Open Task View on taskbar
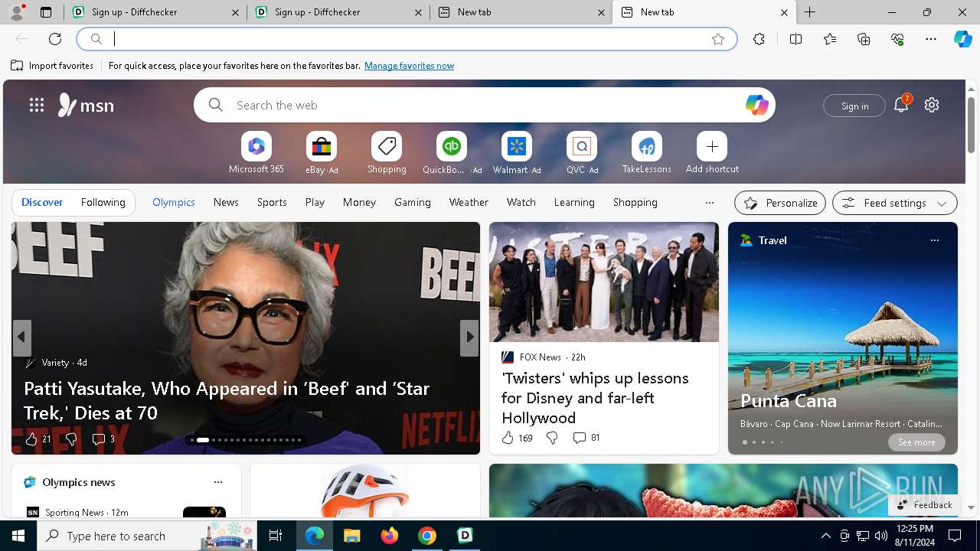 point(276,536)
